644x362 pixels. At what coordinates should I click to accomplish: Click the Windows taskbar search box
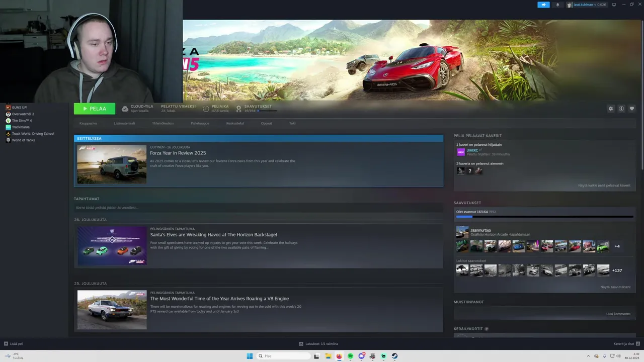pos(283,356)
